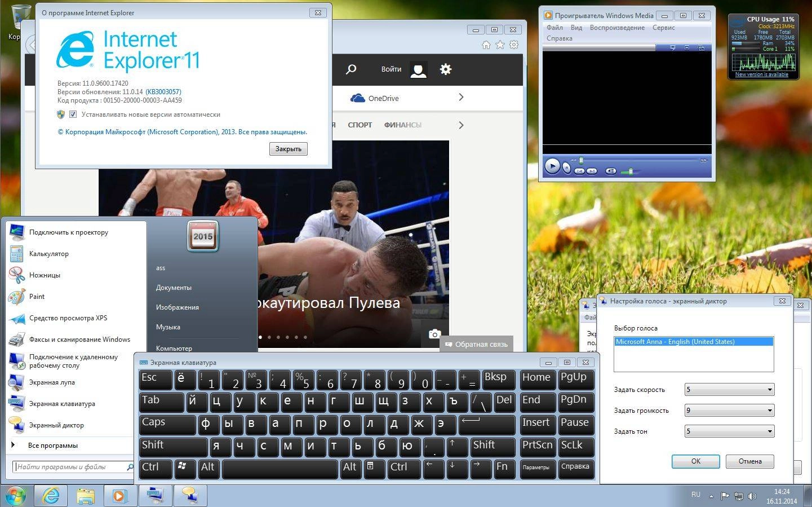812x507 pixels.
Task: Open Подключить к проектору from Start menu
Action: click(76, 232)
